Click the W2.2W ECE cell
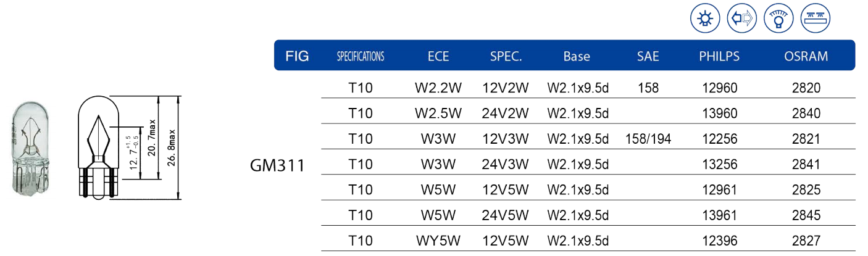This screenshot has width=868, height=256. (x=438, y=88)
